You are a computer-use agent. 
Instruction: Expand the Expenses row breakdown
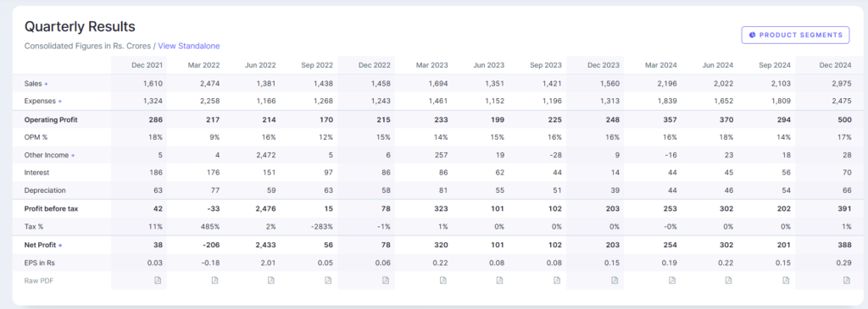(x=60, y=102)
